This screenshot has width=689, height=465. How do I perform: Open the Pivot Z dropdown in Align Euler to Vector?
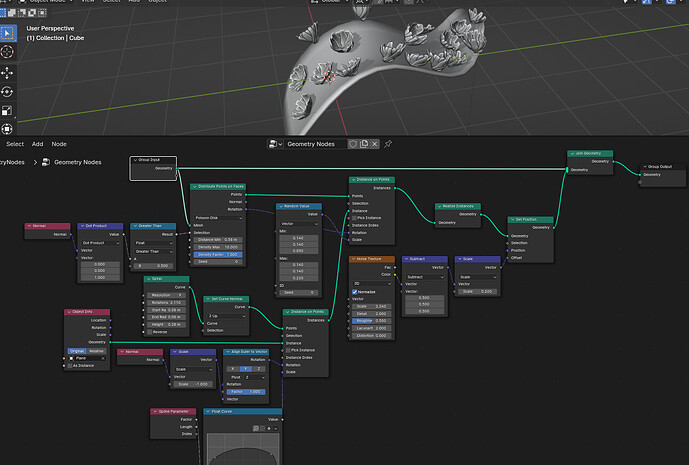(254, 378)
